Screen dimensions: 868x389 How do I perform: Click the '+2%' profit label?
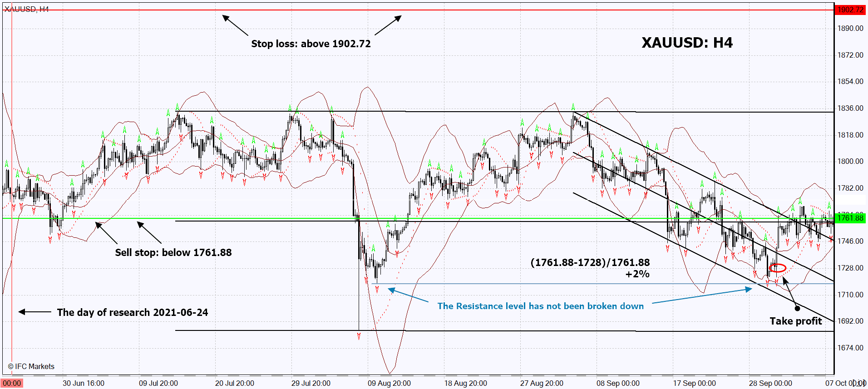coord(637,274)
